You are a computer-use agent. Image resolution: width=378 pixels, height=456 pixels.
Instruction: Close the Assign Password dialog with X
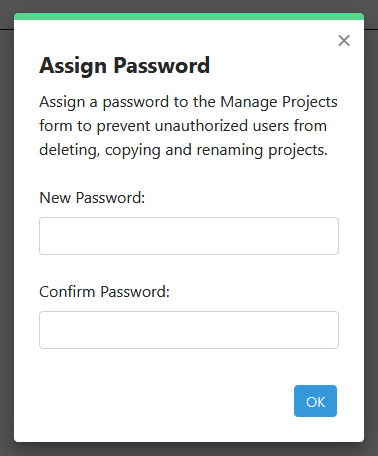(344, 41)
